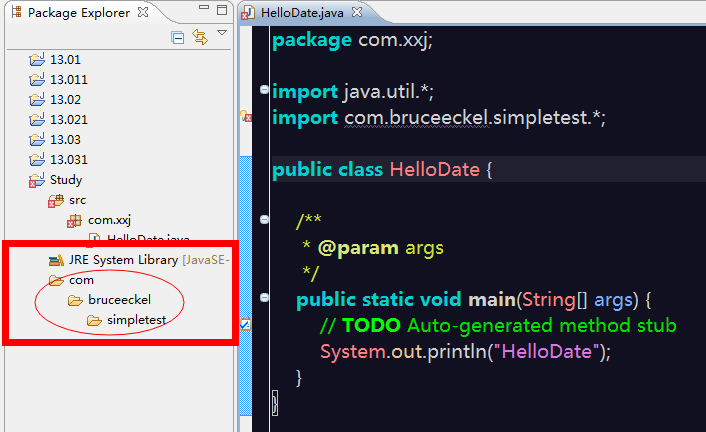
Task: Select project 13.02 in the tree
Action: 66,100
